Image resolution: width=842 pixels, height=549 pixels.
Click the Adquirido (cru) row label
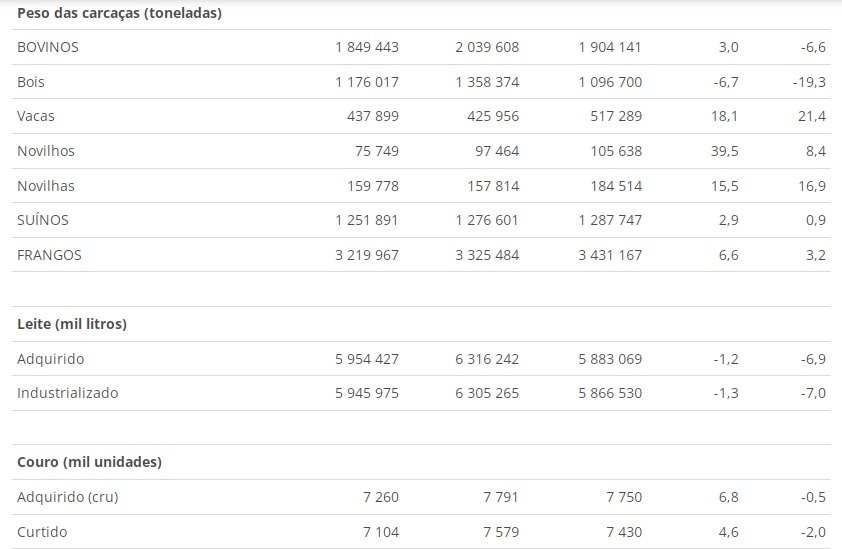click(68, 497)
